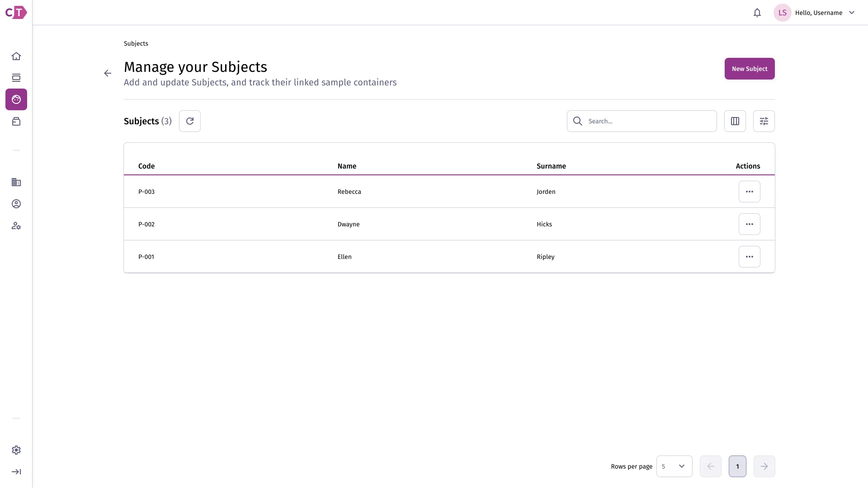Sort by the Surname column header

coord(551,166)
